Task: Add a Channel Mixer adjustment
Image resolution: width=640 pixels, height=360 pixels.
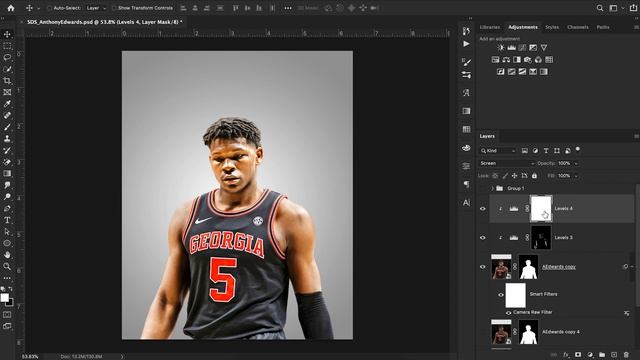Action: pos(538,60)
